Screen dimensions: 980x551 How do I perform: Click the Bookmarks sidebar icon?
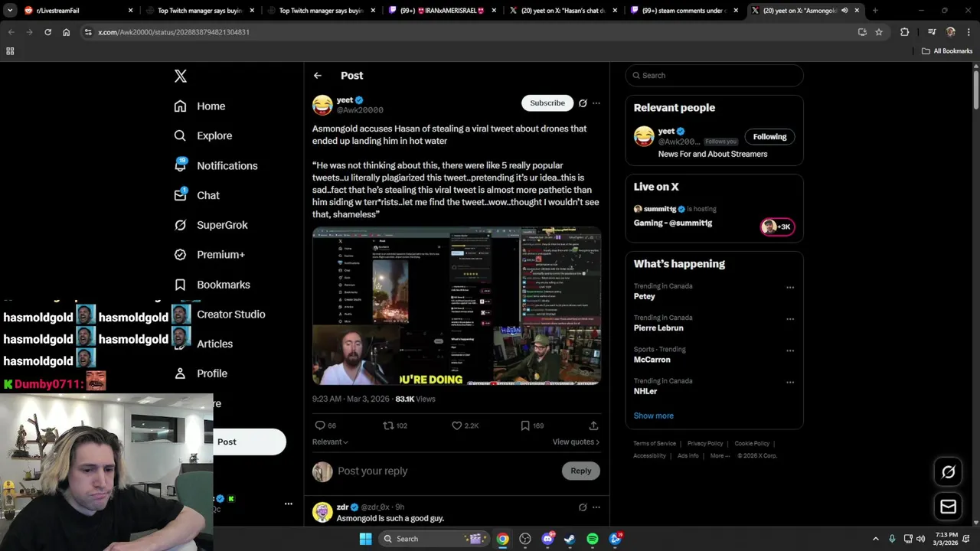click(x=180, y=285)
